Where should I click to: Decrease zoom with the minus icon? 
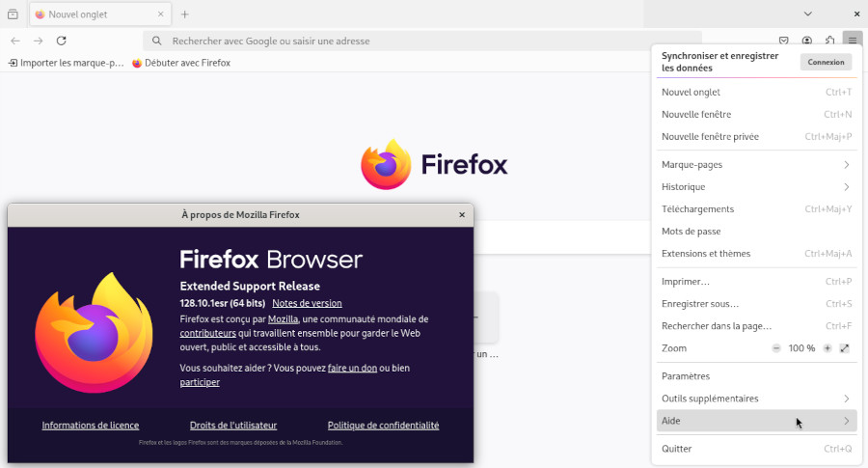[x=776, y=348]
